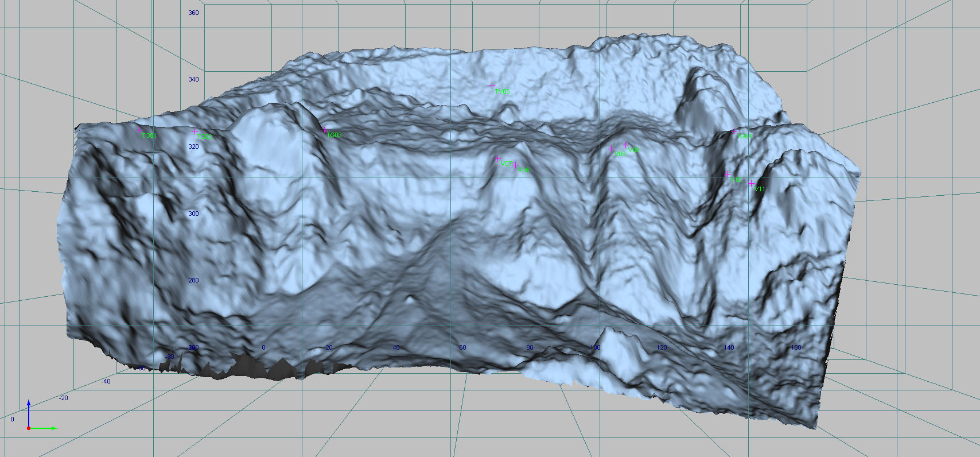980x457 pixels.
Task: Click the -40 depth axis label
Action: coord(106,381)
